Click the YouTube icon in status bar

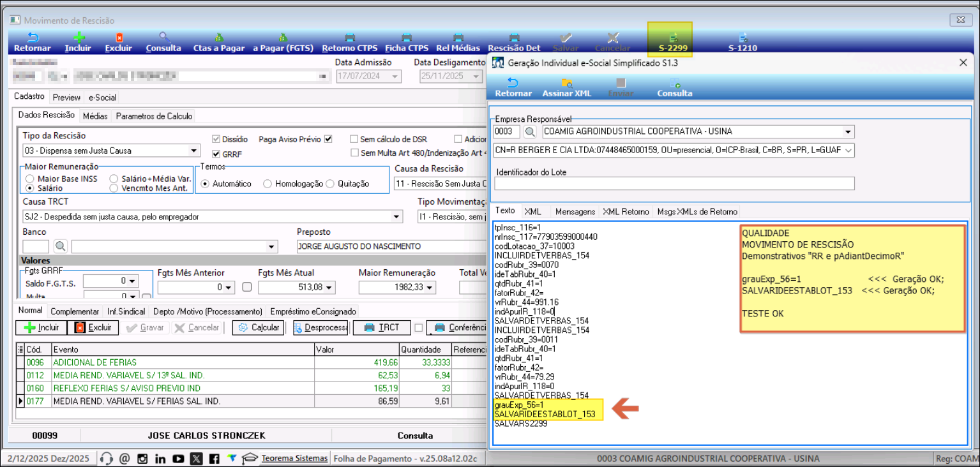pyautogui.click(x=178, y=459)
